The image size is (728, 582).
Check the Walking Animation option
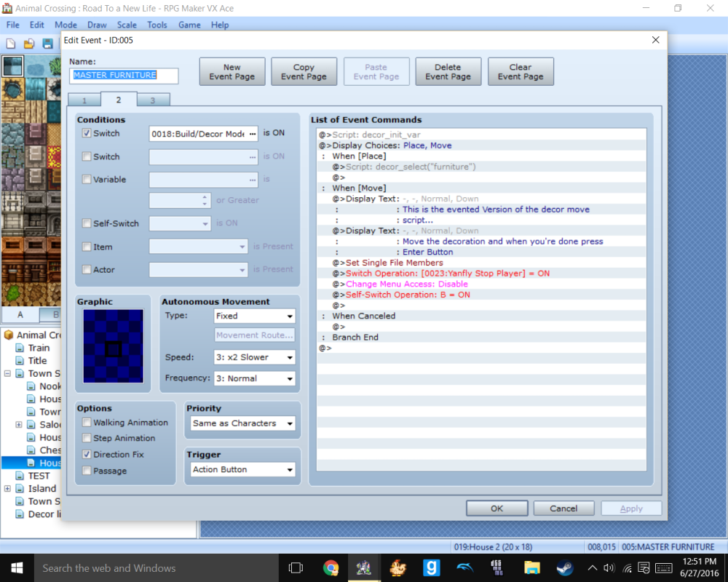tap(87, 423)
